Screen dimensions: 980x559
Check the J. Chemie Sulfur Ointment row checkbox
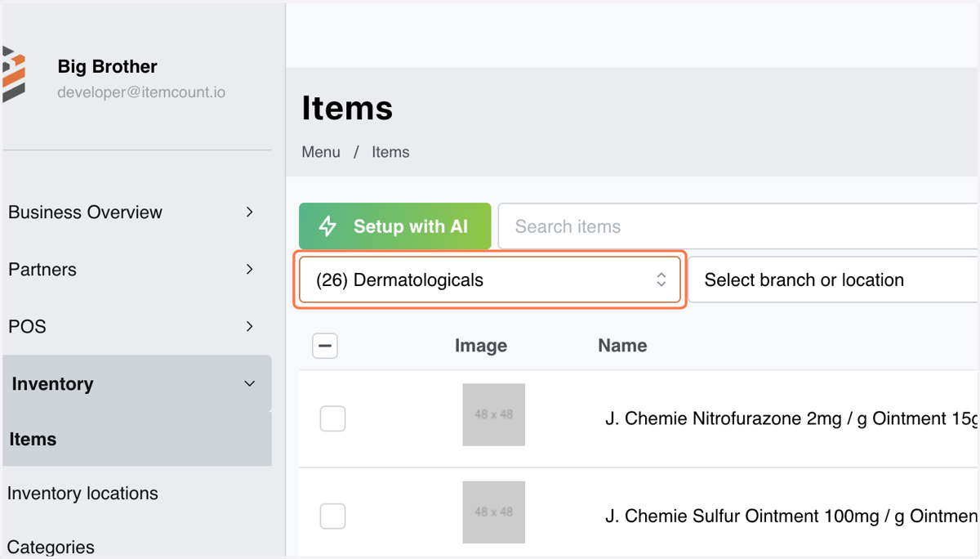332,516
